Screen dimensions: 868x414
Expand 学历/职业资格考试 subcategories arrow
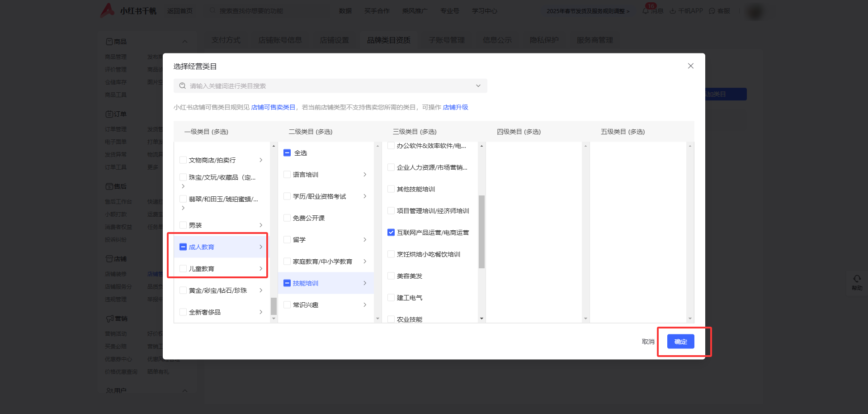(x=365, y=196)
